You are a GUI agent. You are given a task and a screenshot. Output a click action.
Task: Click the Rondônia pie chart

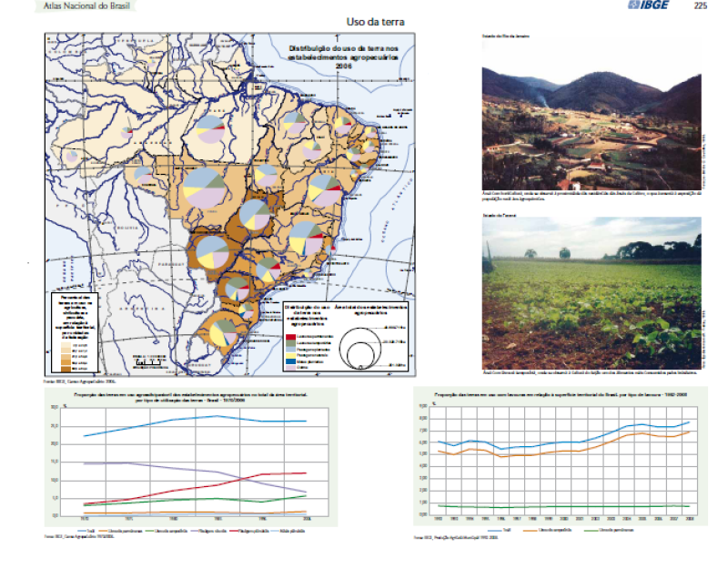tap(143, 175)
